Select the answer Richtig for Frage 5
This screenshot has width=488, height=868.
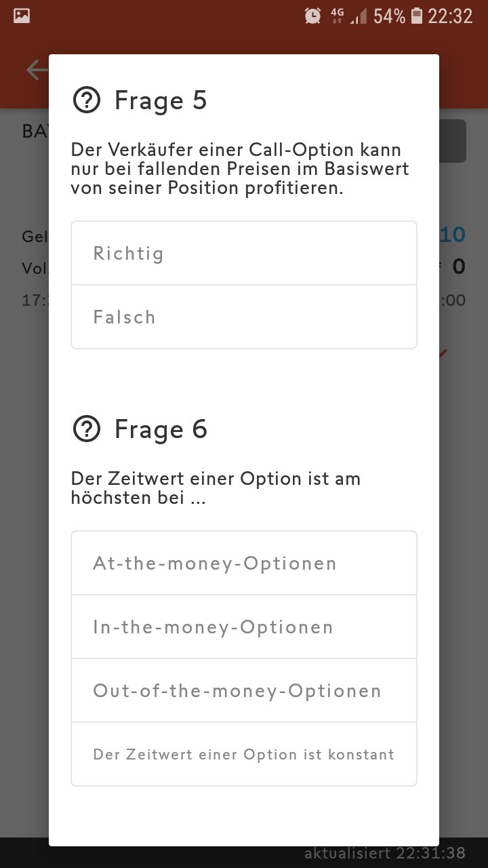point(244,254)
